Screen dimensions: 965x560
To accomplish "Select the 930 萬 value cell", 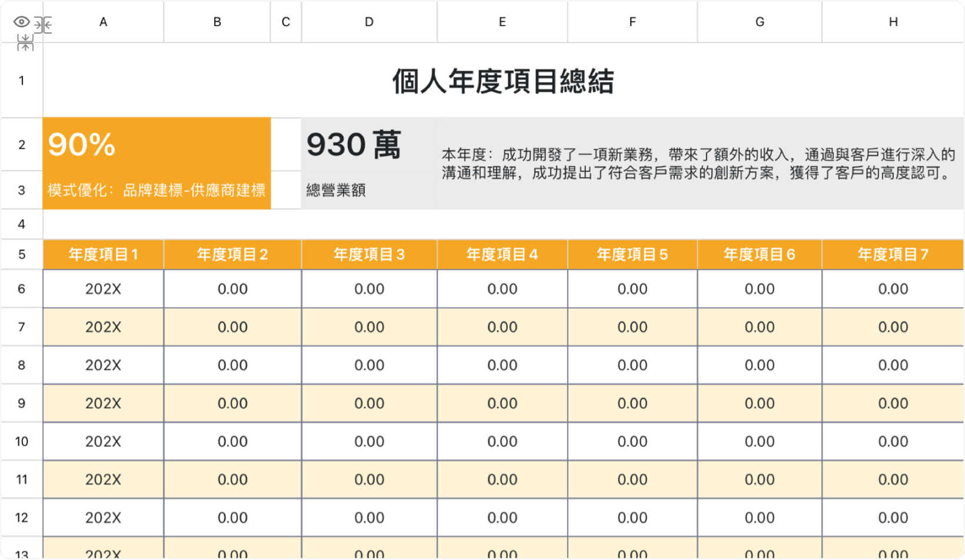I will point(369,145).
